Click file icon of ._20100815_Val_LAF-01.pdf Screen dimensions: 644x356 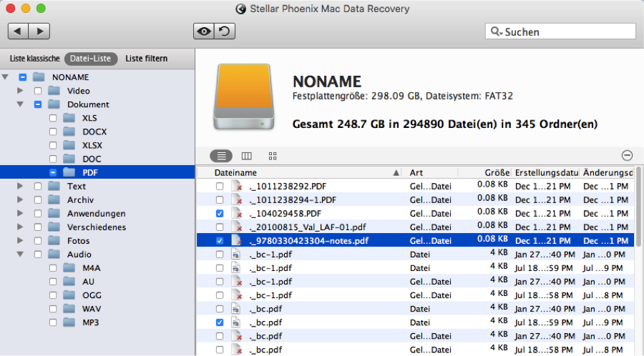pos(236,227)
